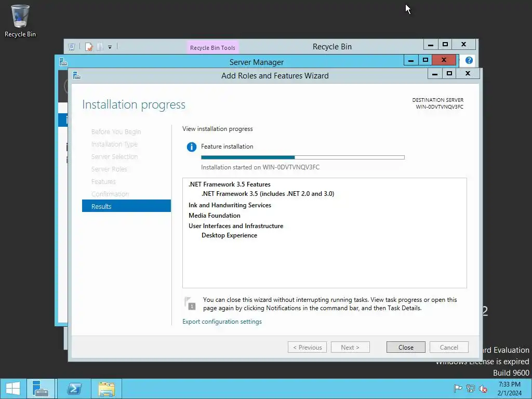This screenshot has height=399, width=532.
Task: Click the Cancel button
Action: click(449, 347)
